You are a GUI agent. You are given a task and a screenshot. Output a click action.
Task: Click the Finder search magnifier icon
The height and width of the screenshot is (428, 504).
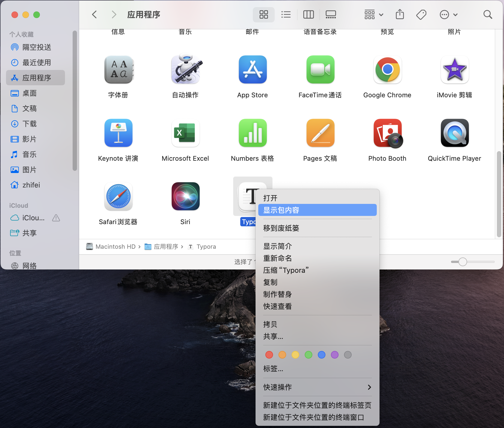tap(488, 14)
